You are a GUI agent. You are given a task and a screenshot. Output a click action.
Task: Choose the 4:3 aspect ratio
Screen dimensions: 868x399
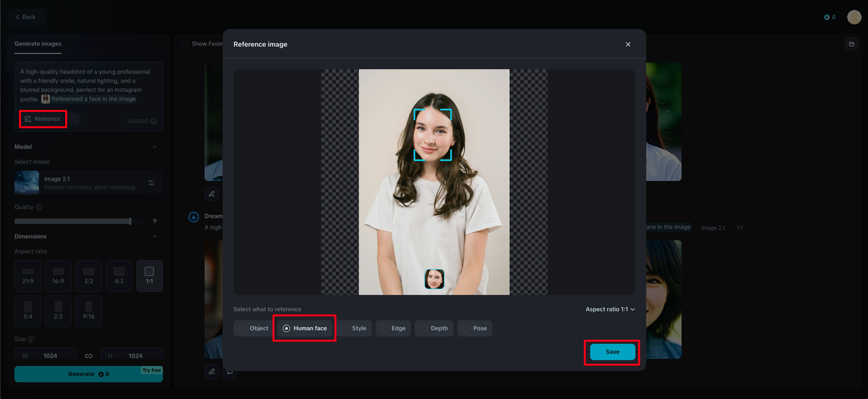[119, 275]
